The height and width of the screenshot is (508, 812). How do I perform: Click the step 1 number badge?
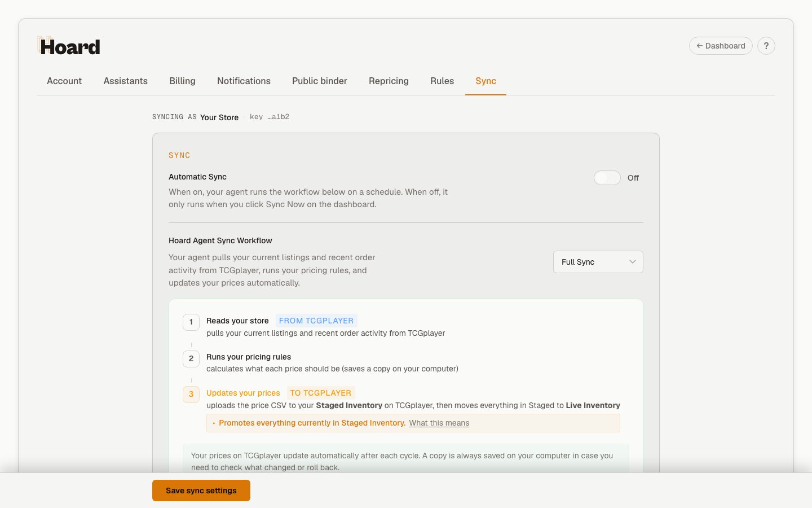[191, 322]
